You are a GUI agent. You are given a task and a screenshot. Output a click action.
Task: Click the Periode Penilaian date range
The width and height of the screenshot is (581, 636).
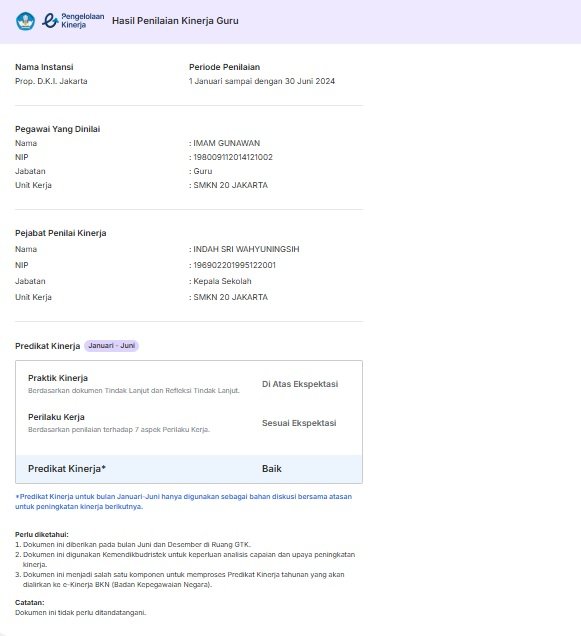[262, 81]
